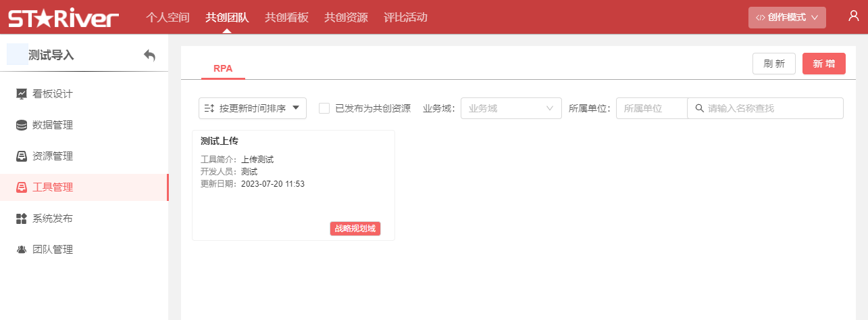Viewport: 868px width, 320px height.
Task: Toggle the 已发布为共创资源 checkbox
Action: (x=324, y=108)
